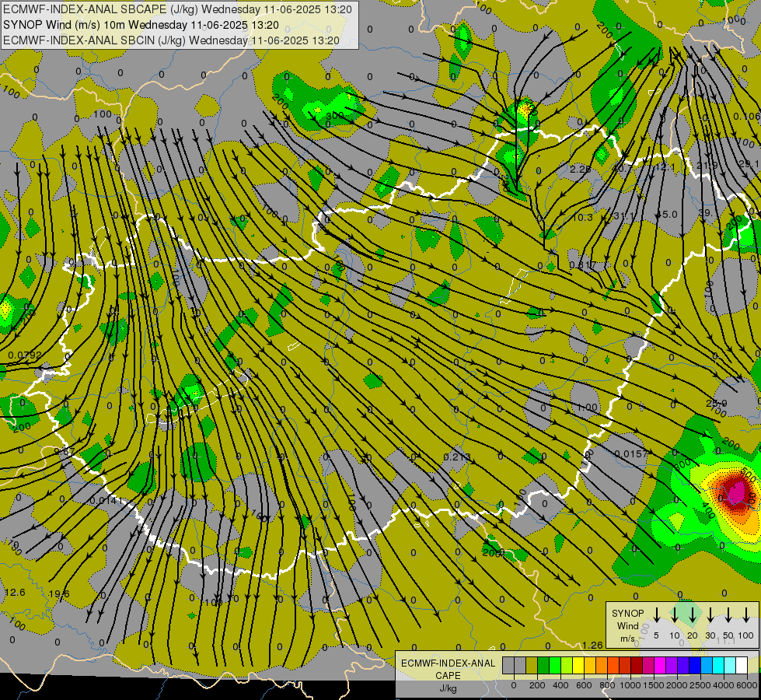Click the 30 m/s wind arrow in legend
The width and height of the screenshot is (761, 700).
click(710, 615)
